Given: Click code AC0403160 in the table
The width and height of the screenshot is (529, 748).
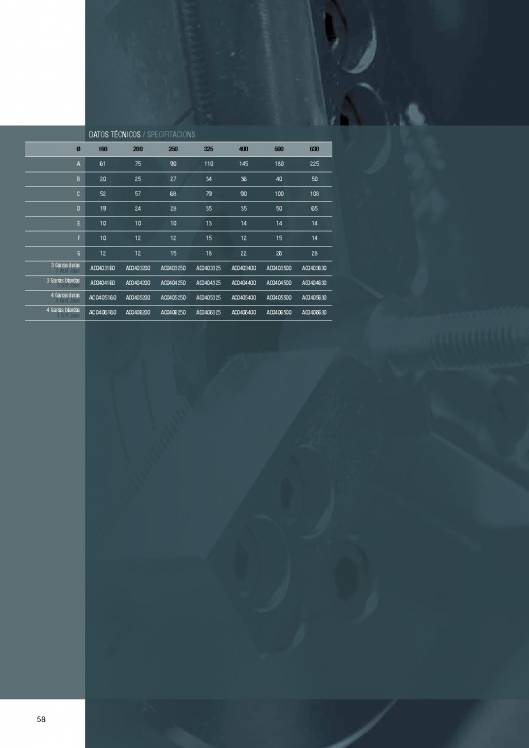Looking at the screenshot, I should 103,268.
